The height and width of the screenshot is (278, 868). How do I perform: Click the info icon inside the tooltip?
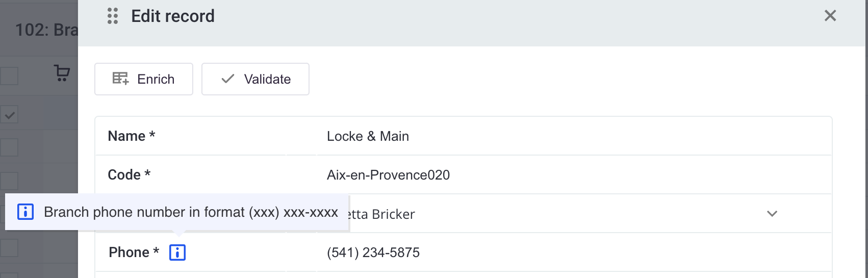[x=25, y=212]
